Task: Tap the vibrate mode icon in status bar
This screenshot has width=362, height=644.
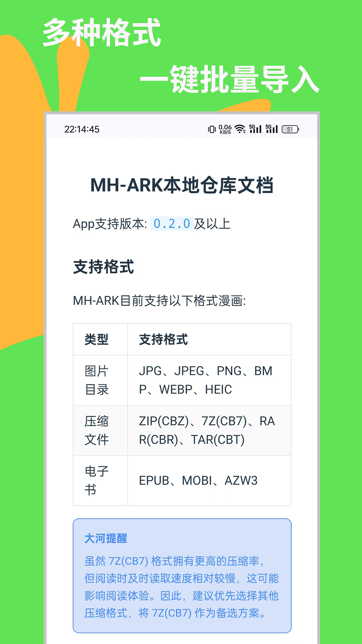Action: [x=212, y=129]
